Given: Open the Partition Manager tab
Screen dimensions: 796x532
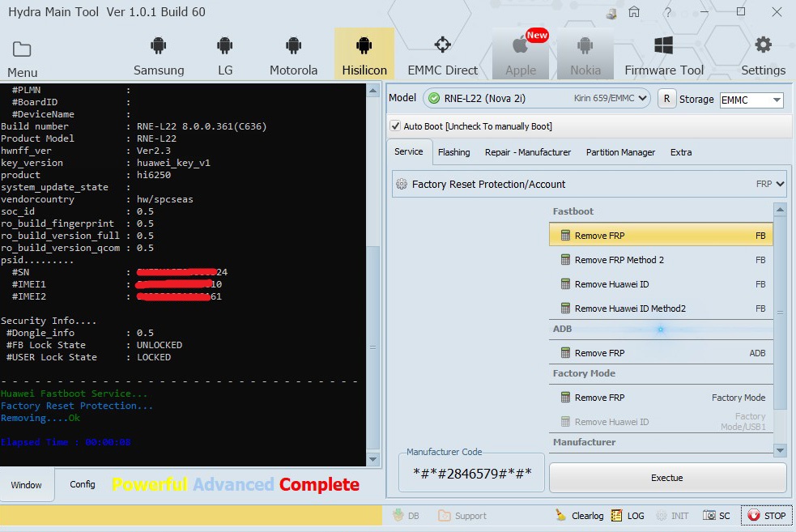Looking at the screenshot, I should click(619, 152).
